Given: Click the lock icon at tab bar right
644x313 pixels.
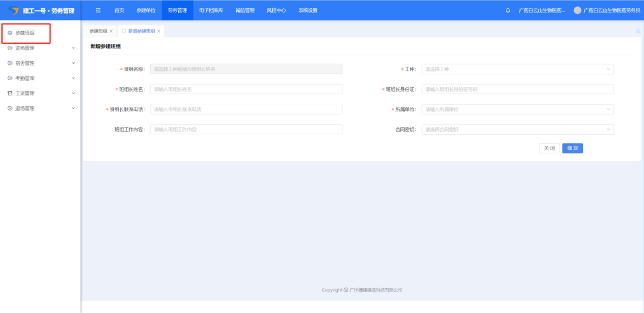Looking at the screenshot, I should tap(638, 31).
